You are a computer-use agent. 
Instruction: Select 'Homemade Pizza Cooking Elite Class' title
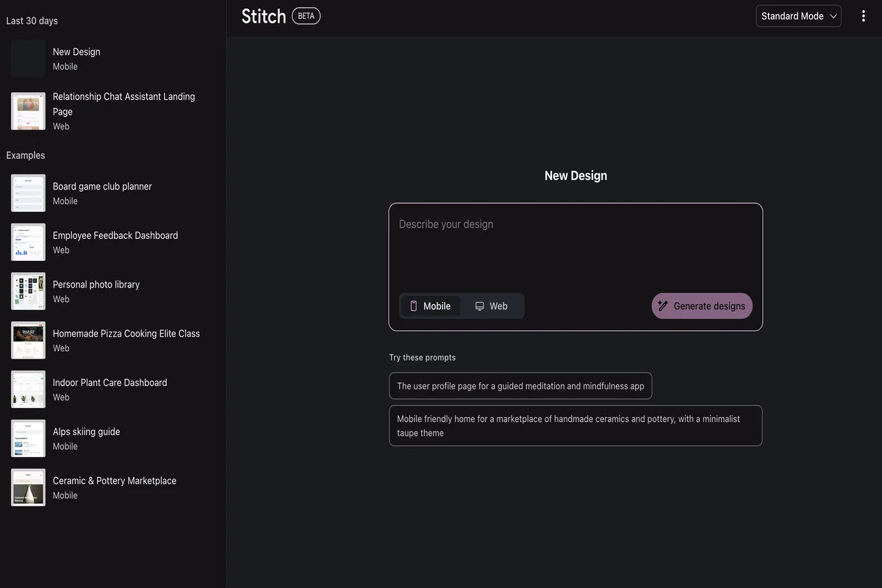126,334
